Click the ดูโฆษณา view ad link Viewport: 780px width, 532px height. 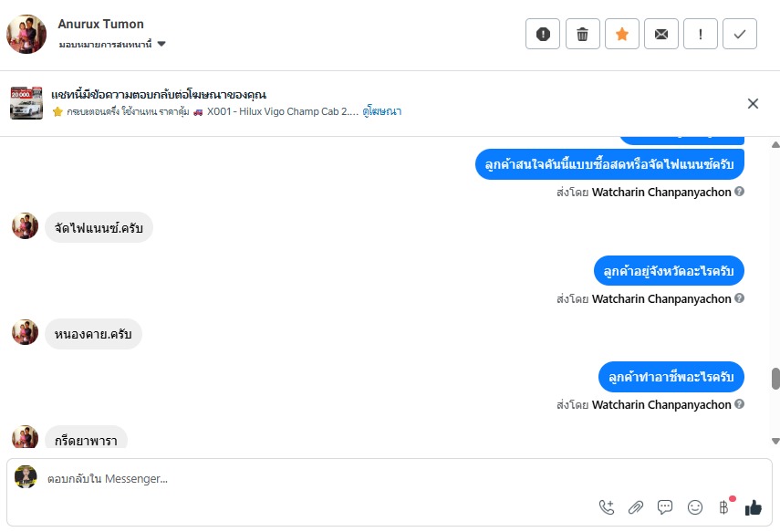click(x=382, y=111)
